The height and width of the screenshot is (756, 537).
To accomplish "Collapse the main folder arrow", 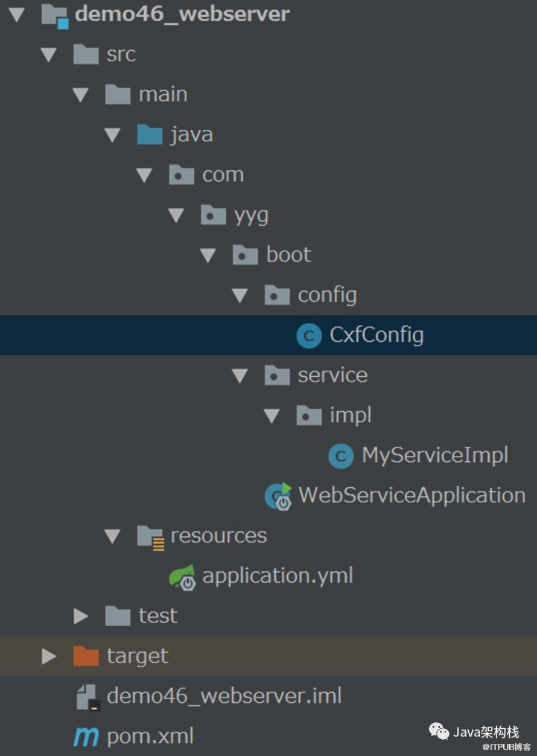I will [x=80, y=95].
